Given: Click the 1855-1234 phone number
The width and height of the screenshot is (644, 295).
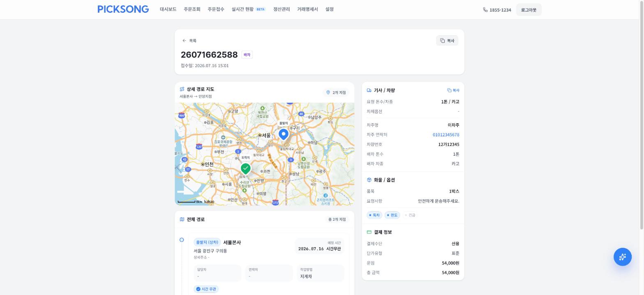Looking at the screenshot, I should (x=500, y=10).
